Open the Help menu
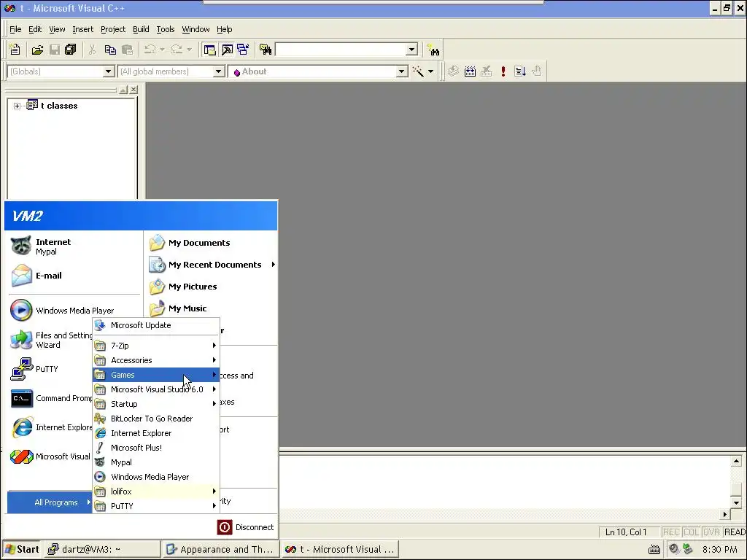The image size is (747, 560). 225,29
